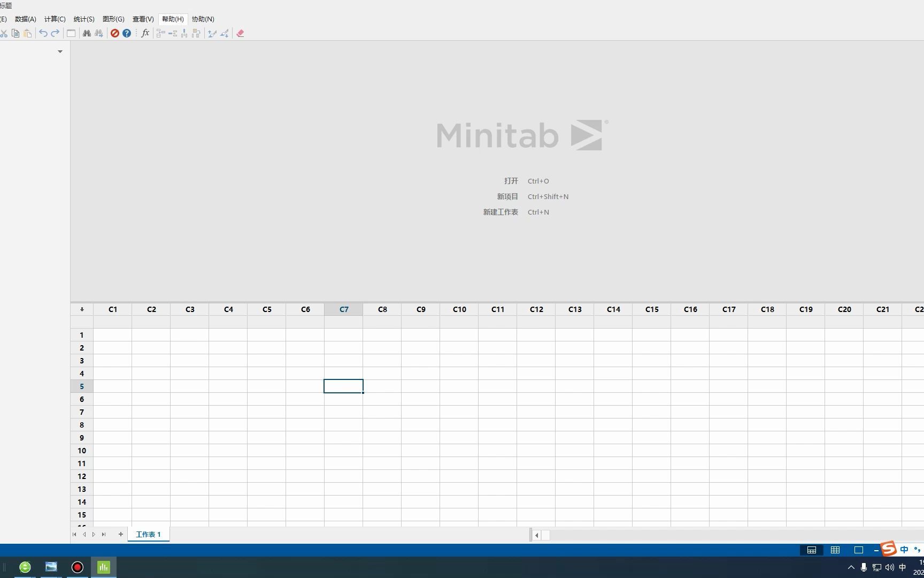Click the 打开 shortcut link
The width and height of the screenshot is (924, 578).
(511, 181)
